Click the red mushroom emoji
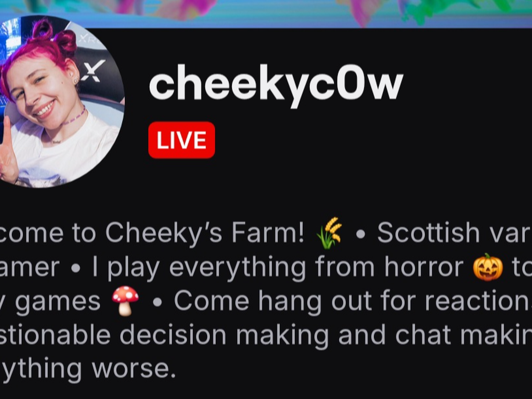The image size is (532, 399). [125, 301]
